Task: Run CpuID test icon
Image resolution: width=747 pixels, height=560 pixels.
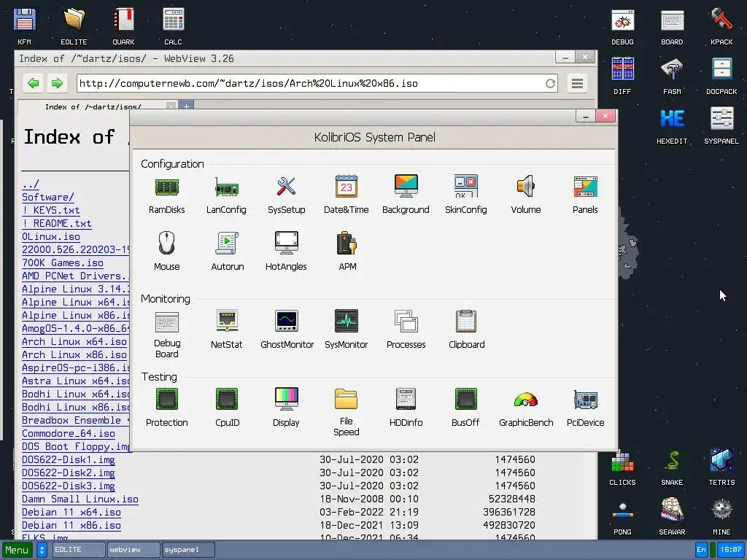Action: [227, 399]
